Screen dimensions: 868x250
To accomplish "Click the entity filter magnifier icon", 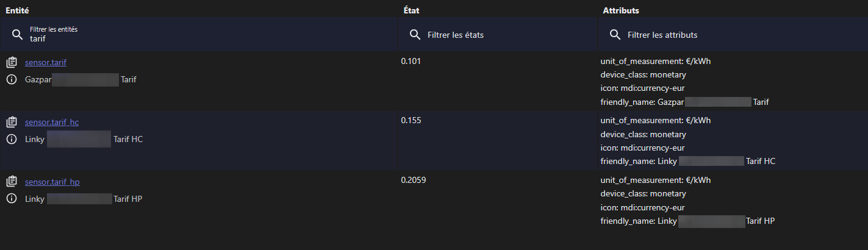I will click(17, 34).
